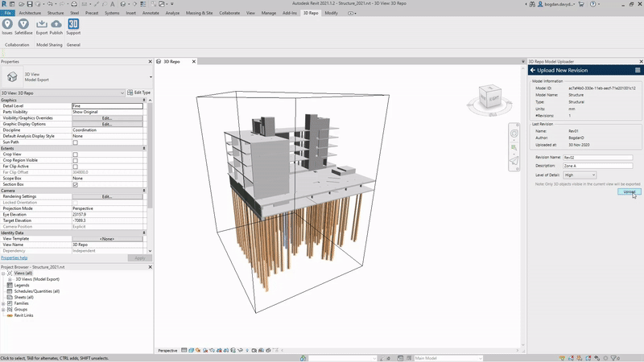Click the steering wheel navigation icon
644x362 pixels.
coord(514,134)
